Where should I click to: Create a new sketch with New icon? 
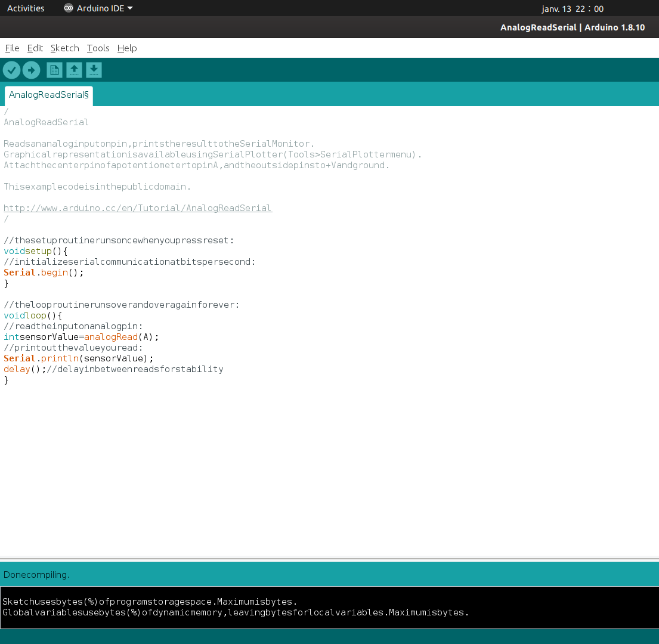(55, 70)
